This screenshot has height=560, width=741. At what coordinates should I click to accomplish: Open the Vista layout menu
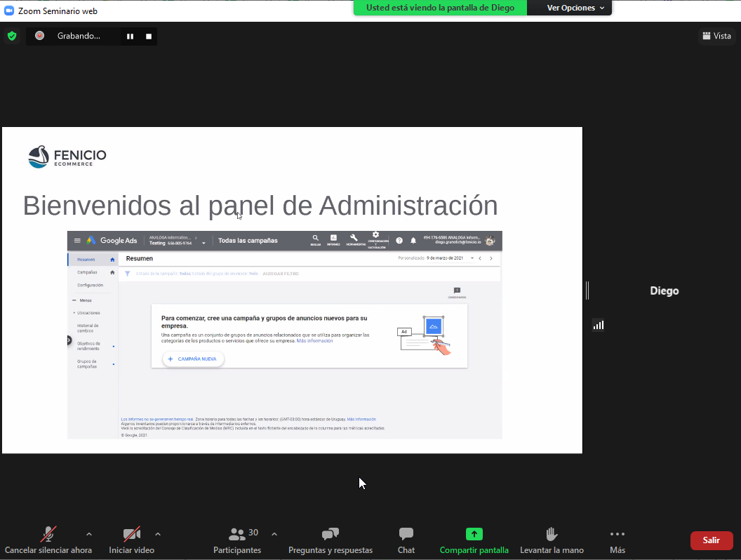click(716, 36)
